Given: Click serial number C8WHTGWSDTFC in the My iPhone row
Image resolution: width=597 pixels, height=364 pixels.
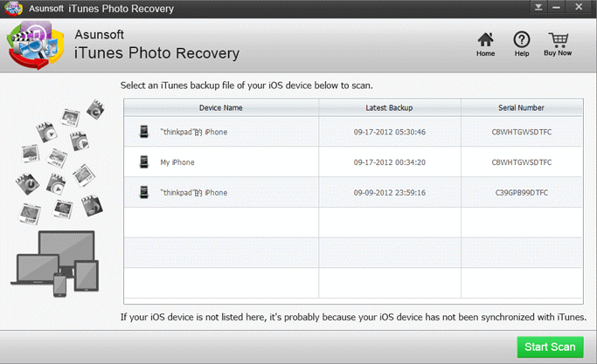Looking at the screenshot, I should [522, 162].
